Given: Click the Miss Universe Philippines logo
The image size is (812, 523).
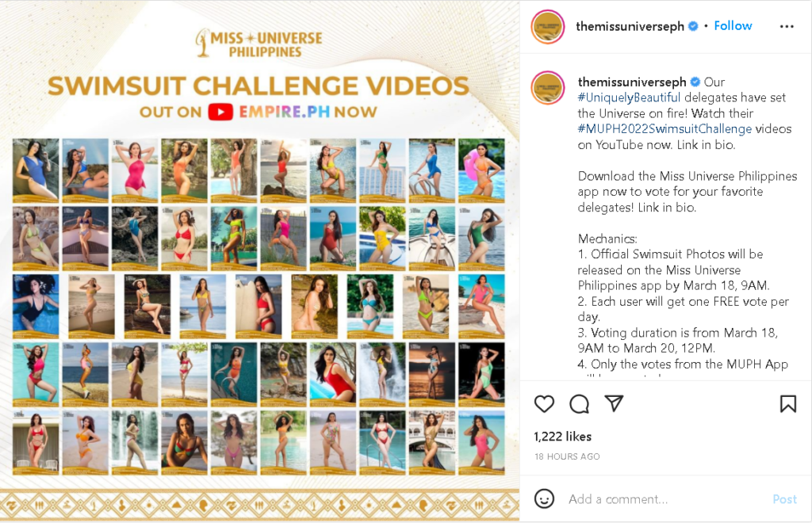Looking at the screenshot, I should [x=259, y=43].
